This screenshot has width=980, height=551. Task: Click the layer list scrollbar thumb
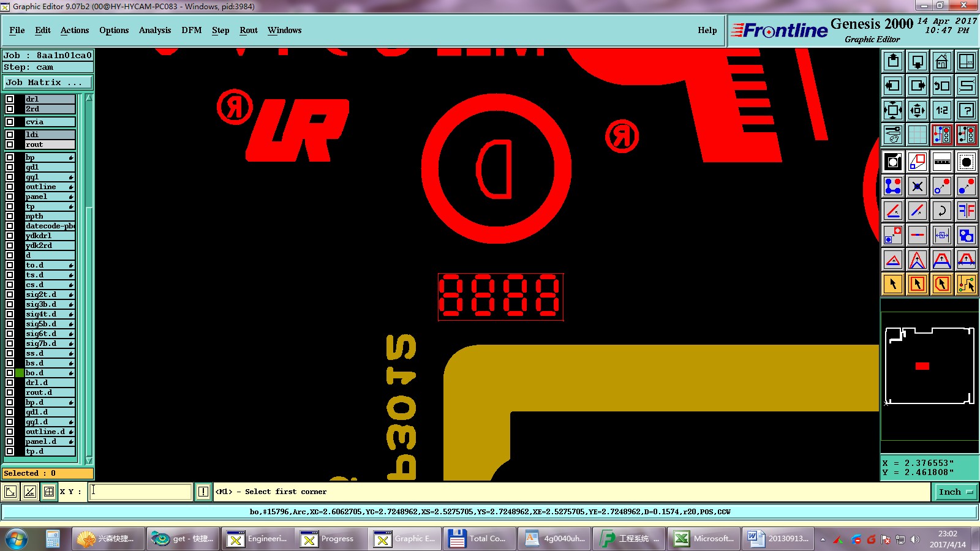click(x=89, y=331)
